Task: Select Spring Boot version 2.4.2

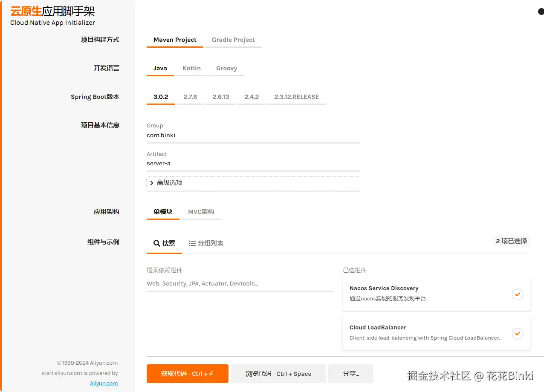Action: pyautogui.click(x=252, y=97)
